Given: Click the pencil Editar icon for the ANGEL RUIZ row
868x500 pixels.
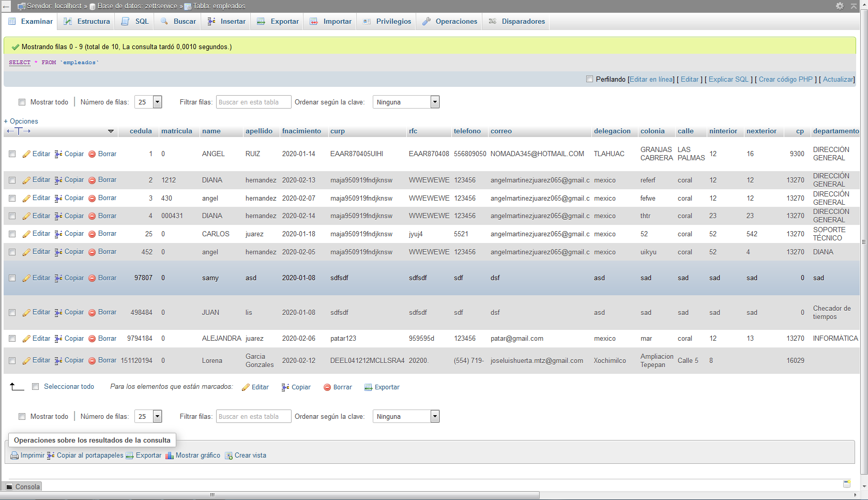Looking at the screenshot, I should coord(26,154).
